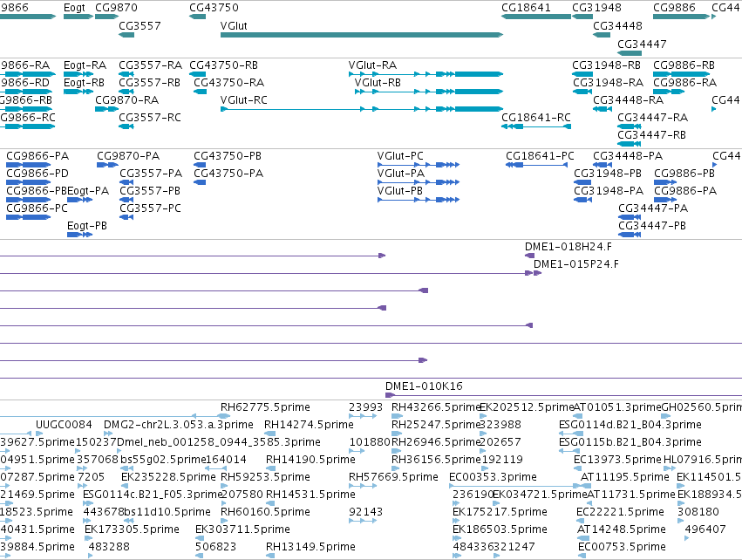Click transcript CG18641-RC
Viewport: 742px width, 560px height.
pyautogui.click(x=536, y=126)
